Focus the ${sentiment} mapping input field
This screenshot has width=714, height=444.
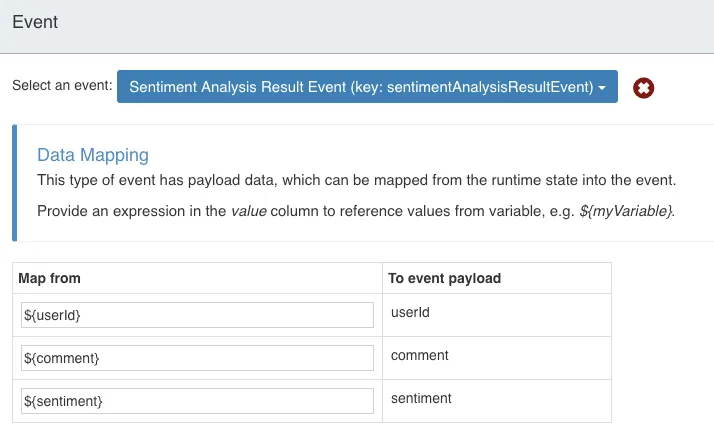[x=197, y=401]
